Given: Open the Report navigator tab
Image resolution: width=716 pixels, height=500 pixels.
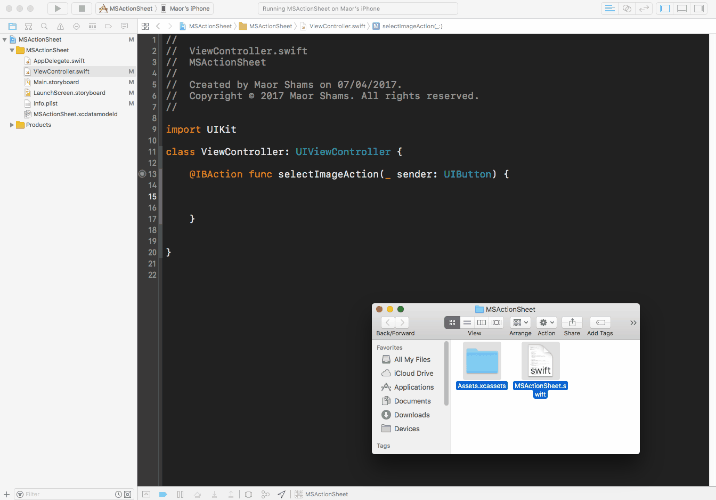Looking at the screenshot, I should (x=124, y=26).
